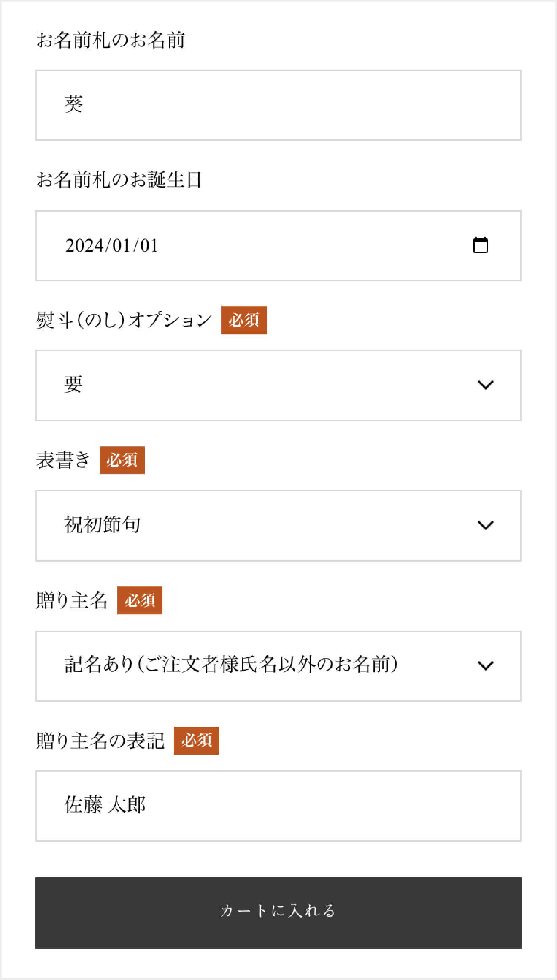This screenshot has height=980, width=557.
Task: Click the chevron arrow in 表書き select
Action: (x=485, y=525)
